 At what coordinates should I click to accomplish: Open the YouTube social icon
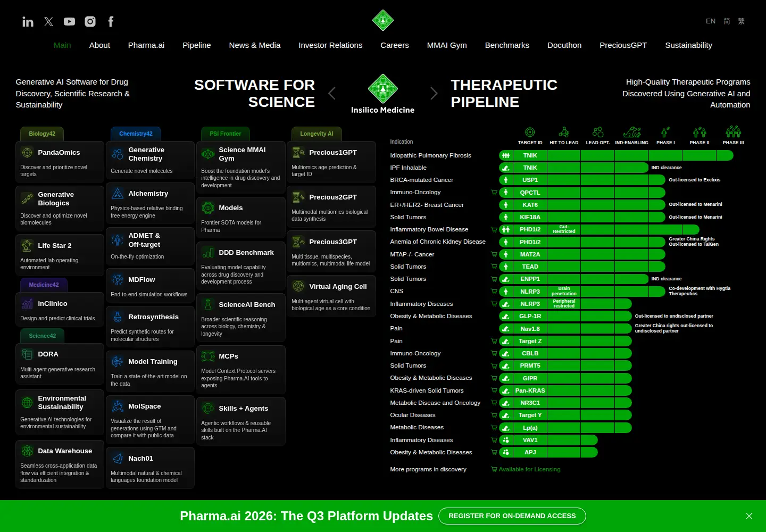[69, 21]
